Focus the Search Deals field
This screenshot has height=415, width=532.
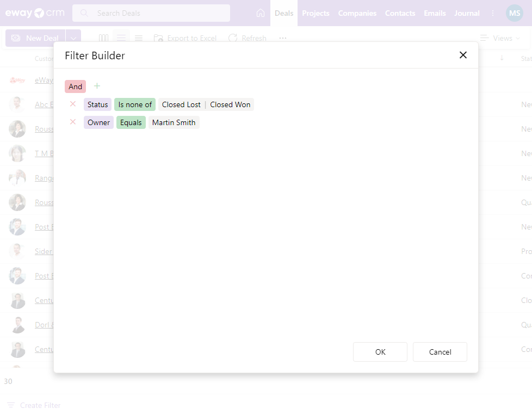[151, 13]
